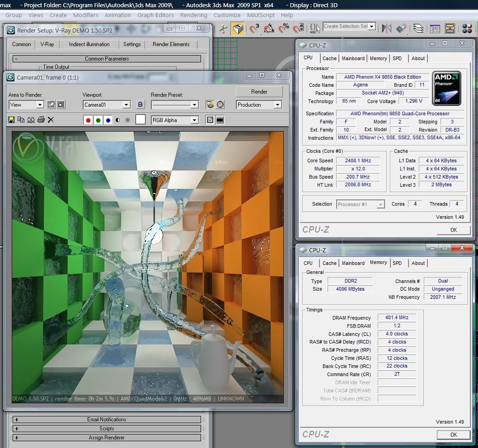Toggle Spinner Snap
Screen dimensions: 478x448
(299, 28)
